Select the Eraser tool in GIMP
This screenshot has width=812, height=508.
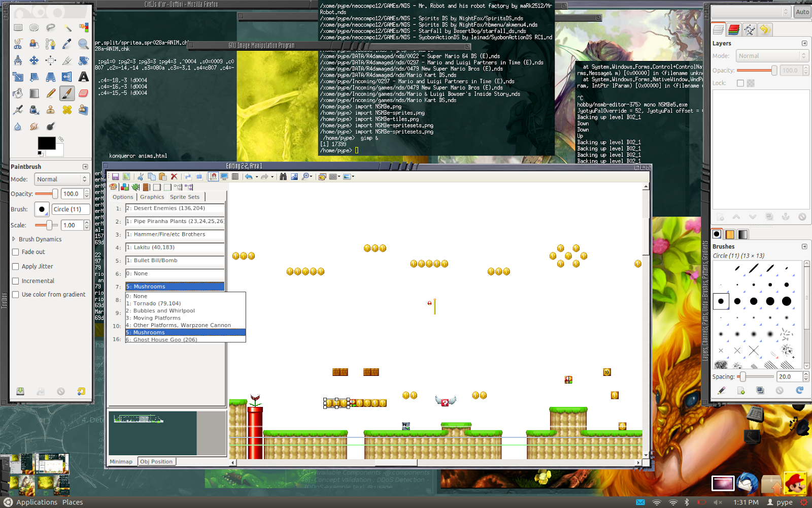[x=83, y=93]
